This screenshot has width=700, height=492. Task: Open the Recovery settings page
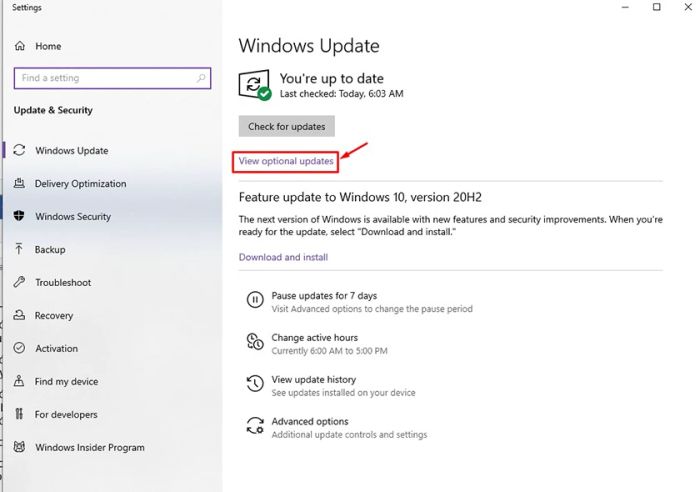point(54,316)
